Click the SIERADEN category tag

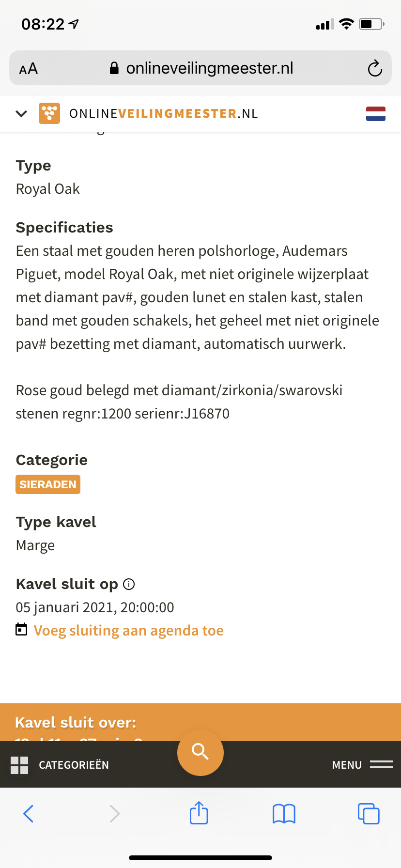click(x=48, y=484)
